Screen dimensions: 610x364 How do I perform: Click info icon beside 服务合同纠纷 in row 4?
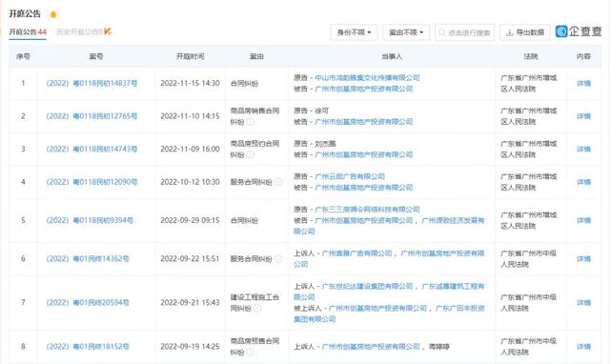pos(278,182)
